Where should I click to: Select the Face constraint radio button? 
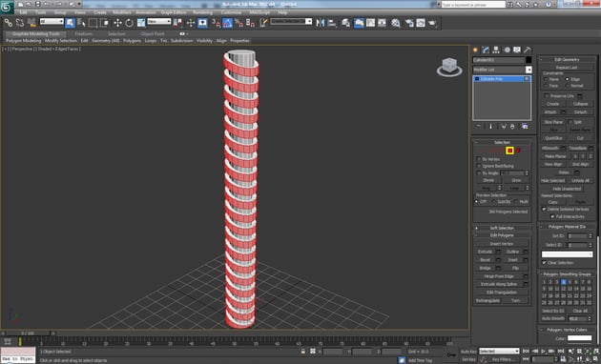click(546, 86)
